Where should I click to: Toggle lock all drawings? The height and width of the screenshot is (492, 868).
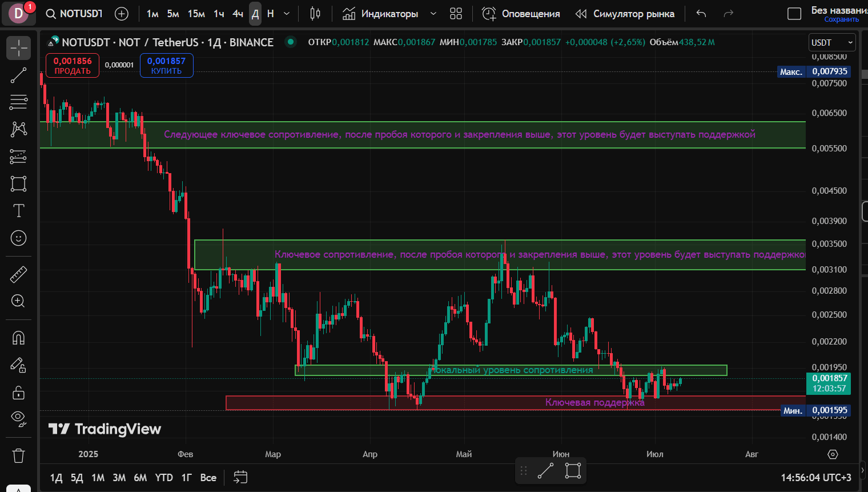coord(18,392)
